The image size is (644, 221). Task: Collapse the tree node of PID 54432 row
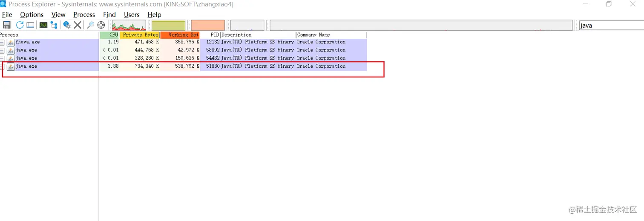(2, 58)
